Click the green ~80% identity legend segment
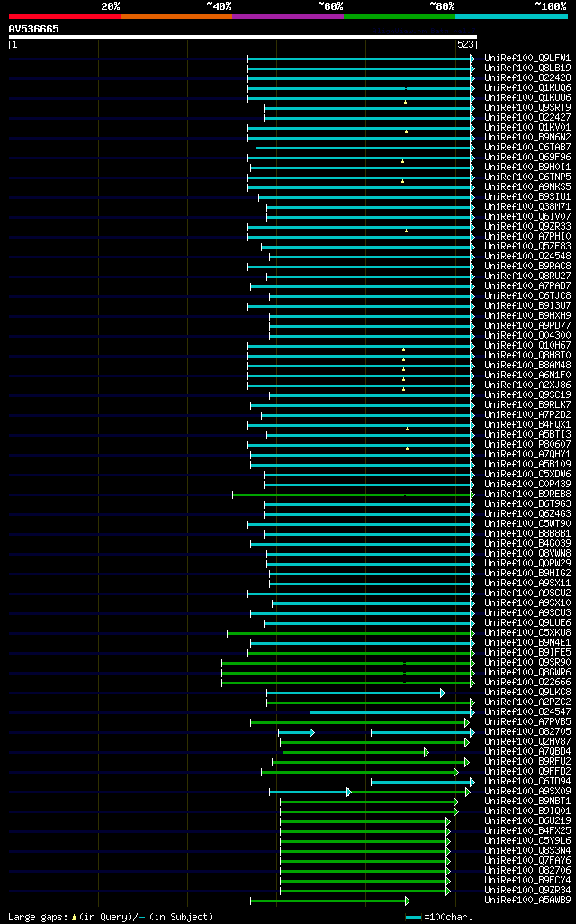576x924 pixels. (400, 16)
